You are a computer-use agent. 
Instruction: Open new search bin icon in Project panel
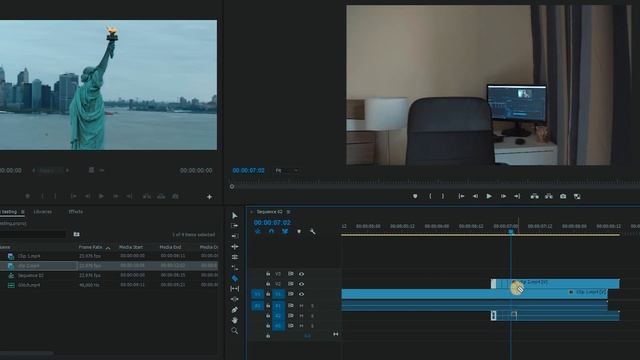[x=76, y=234]
